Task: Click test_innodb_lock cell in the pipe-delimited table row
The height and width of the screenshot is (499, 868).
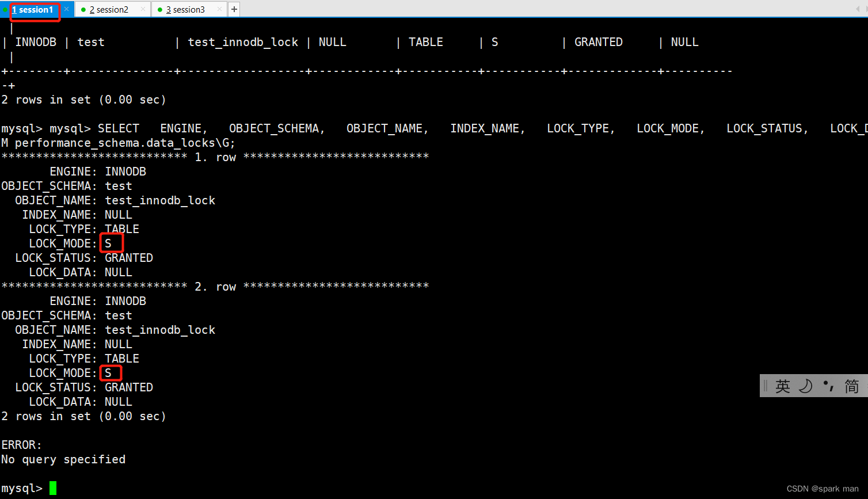Action: coord(243,42)
